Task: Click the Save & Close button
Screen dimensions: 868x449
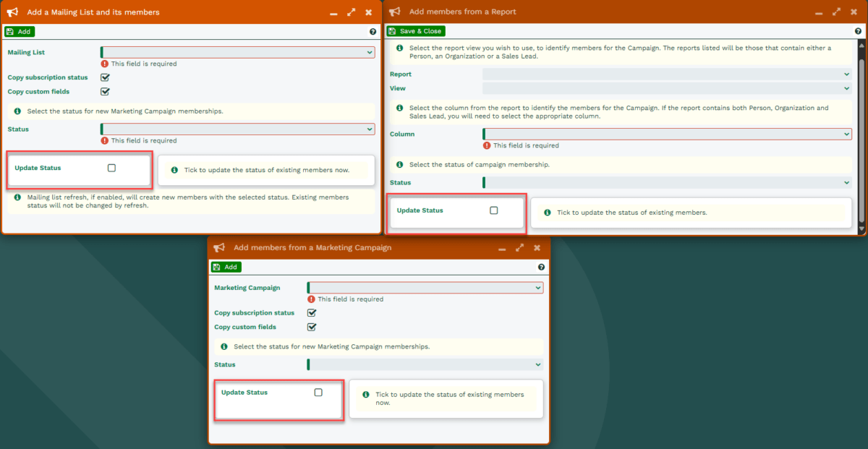Action: click(x=415, y=31)
